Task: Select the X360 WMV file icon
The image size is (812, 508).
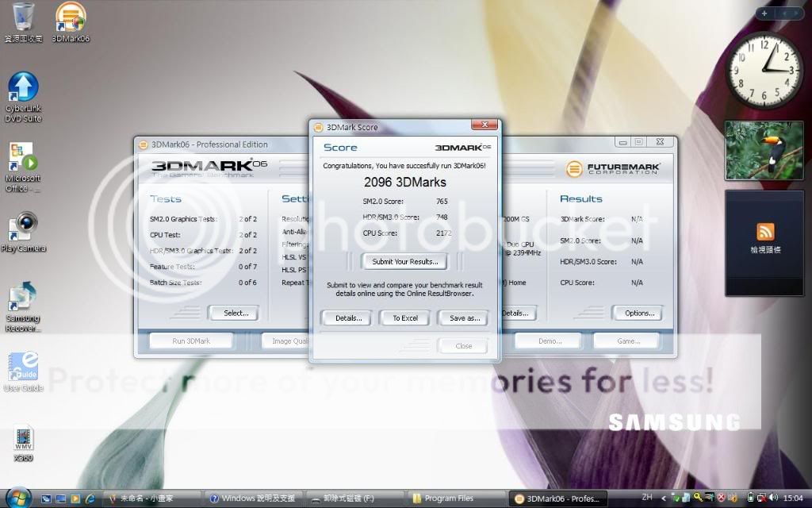Action: (x=23, y=444)
